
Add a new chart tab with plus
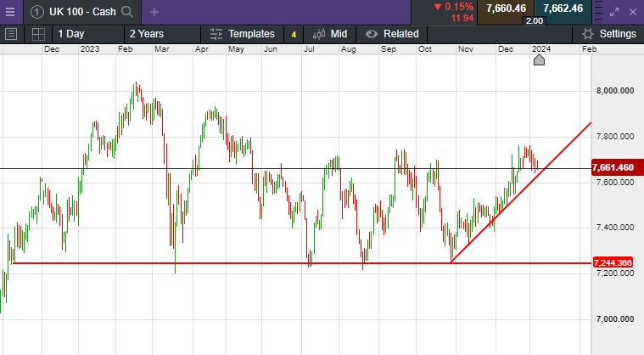coord(154,12)
